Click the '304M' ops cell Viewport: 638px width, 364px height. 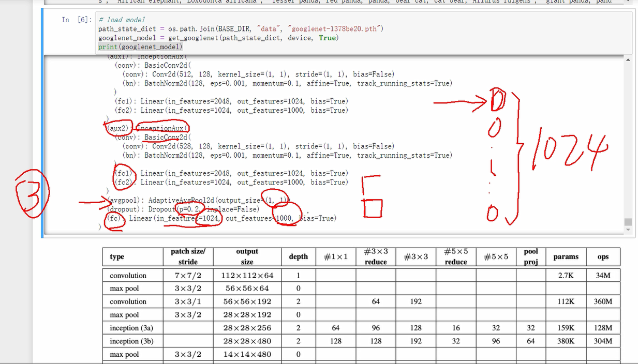pyautogui.click(x=603, y=341)
